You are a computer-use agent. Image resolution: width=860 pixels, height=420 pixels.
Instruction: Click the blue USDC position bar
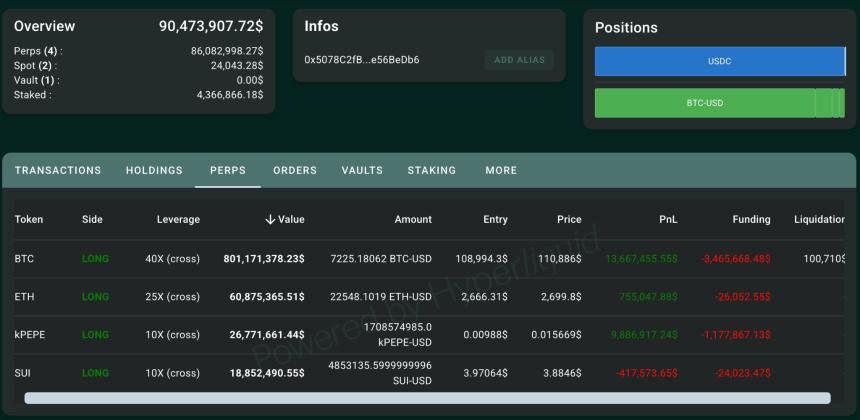click(719, 61)
